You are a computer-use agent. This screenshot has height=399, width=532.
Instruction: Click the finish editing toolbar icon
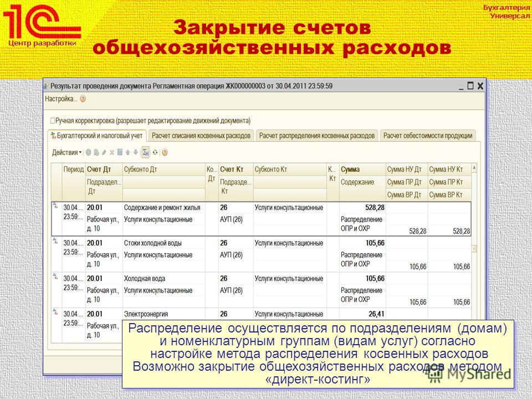click(x=120, y=152)
